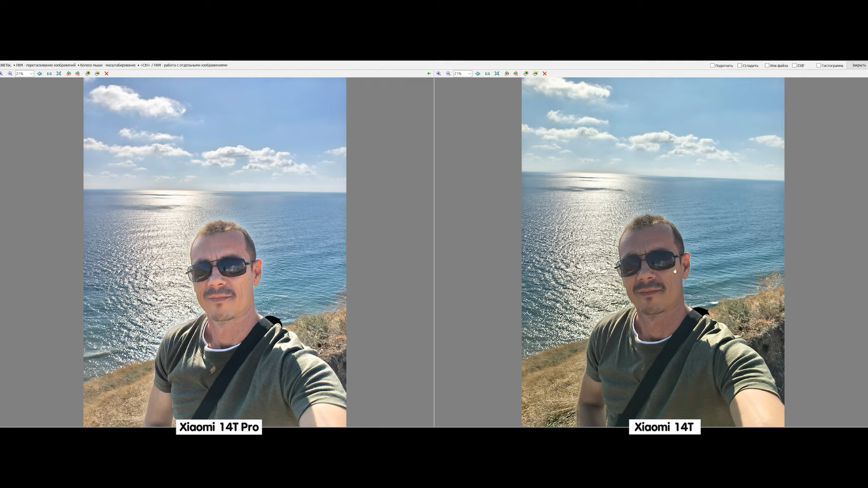Copy the right image to folder

click(526, 74)
